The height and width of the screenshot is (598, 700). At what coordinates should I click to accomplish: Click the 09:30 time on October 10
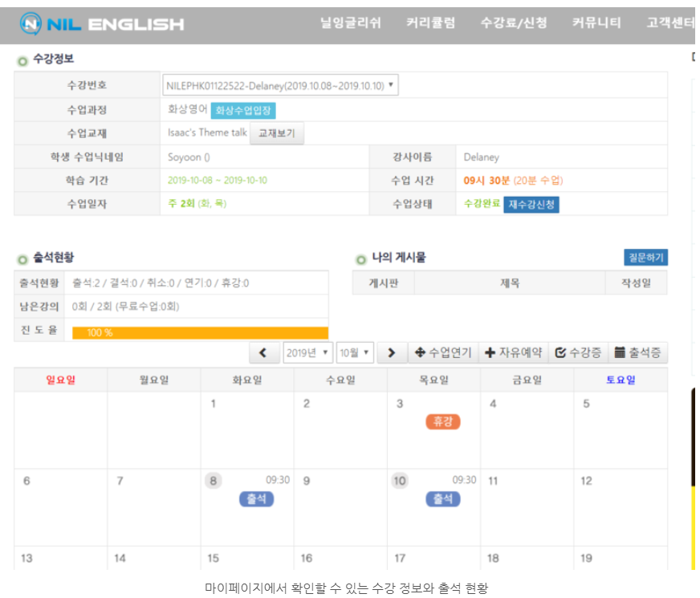point(464,480)
